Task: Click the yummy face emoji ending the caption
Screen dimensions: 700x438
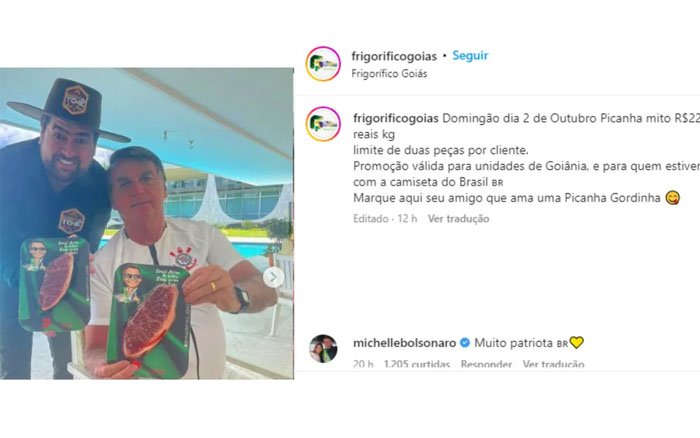Action: coord(672,198)
